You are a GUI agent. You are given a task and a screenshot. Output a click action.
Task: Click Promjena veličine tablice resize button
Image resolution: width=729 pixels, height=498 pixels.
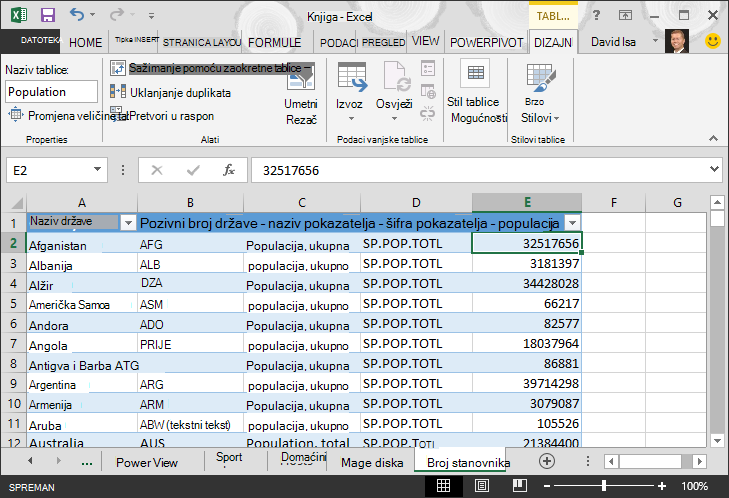click(65, 116)
